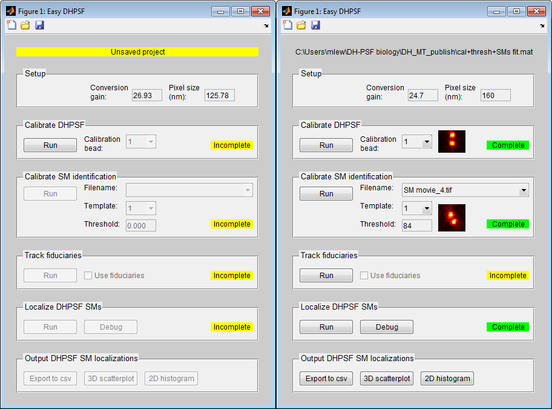Click MATLAB logo icon in left title bar

coord(11,11)
